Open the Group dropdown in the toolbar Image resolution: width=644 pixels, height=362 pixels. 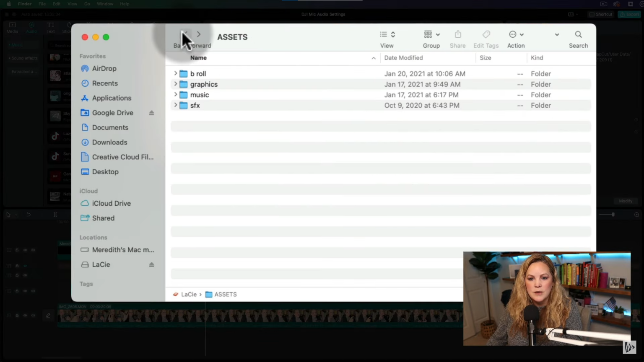[x=431, y=34]
